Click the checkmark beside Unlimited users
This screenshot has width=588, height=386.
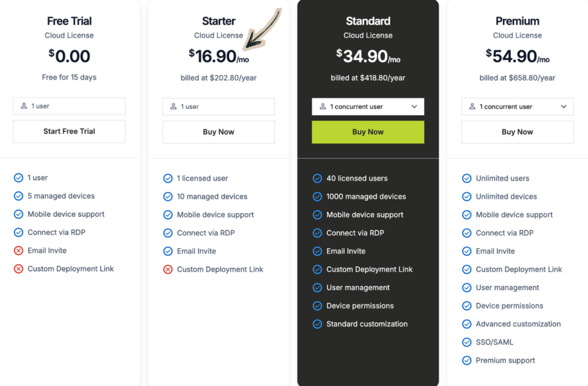pyautogui.click(x=466, y=178)
